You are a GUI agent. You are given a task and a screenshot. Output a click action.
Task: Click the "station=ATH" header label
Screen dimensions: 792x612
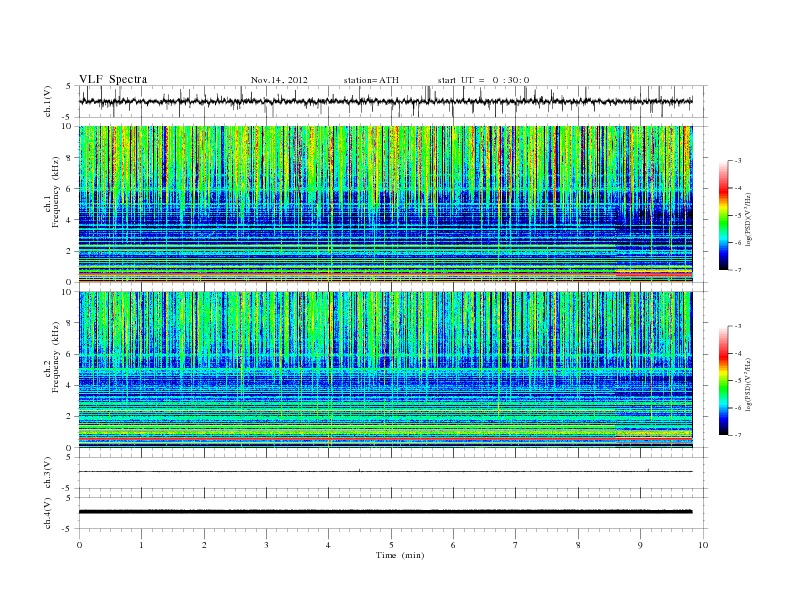point(371,80)
